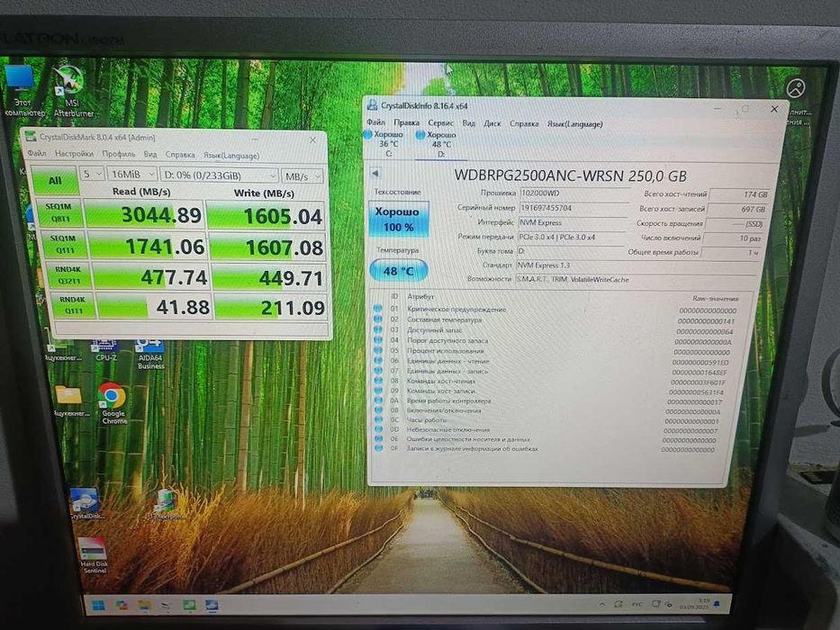Open the Диспетчер... desktop shortcut
Screen dimensions: 840x630
coord(167,504)
